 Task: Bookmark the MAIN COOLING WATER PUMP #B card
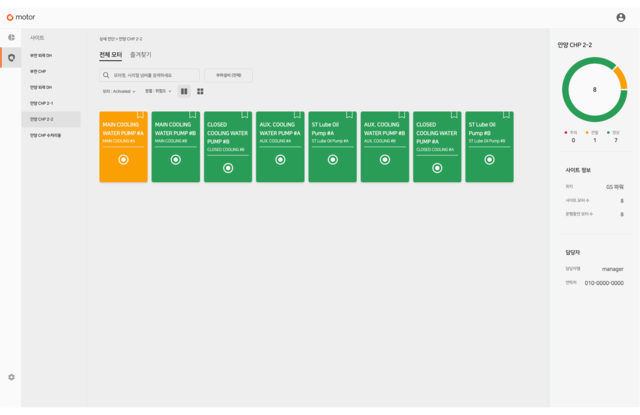click(x=192, y=115)
